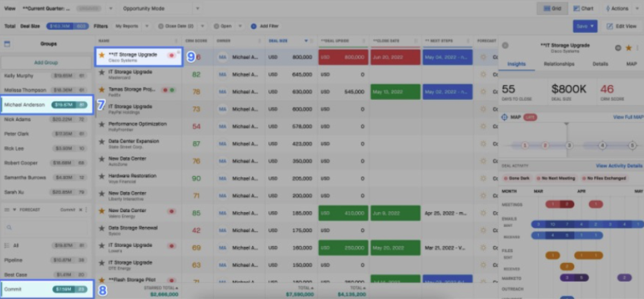Screen dimensions: 644x299
Task: Click the Edit View button
Action: coord(621,26)
